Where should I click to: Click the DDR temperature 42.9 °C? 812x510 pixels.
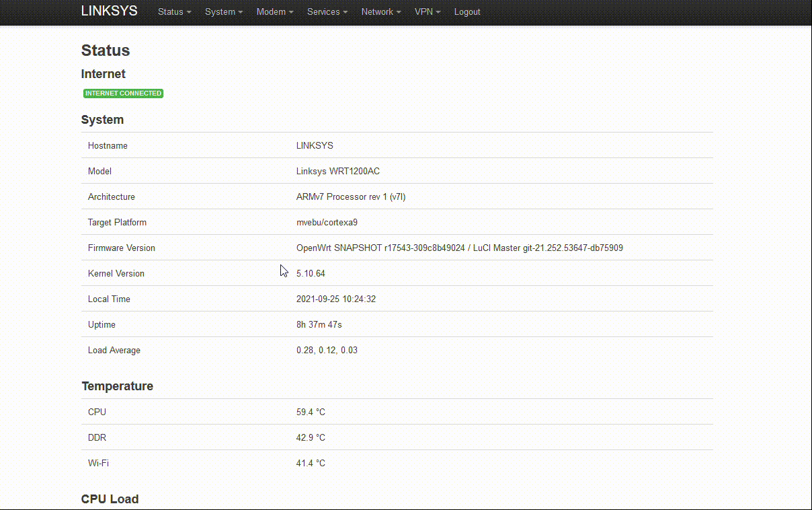(311, 437)
